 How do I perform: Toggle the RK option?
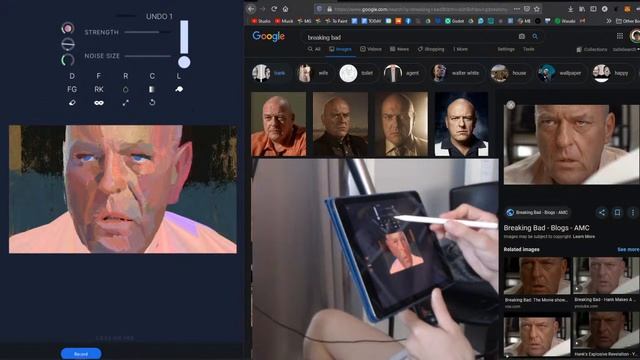(x=99, y=89)
